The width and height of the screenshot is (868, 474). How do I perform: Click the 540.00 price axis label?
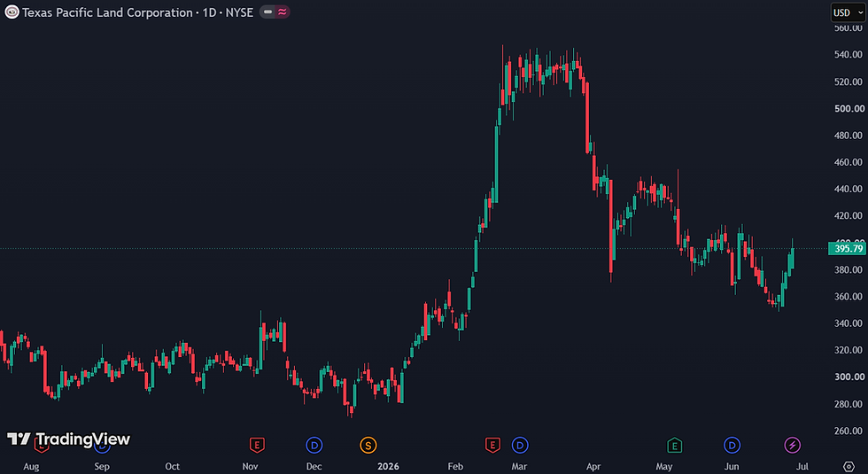click(849, 55)
